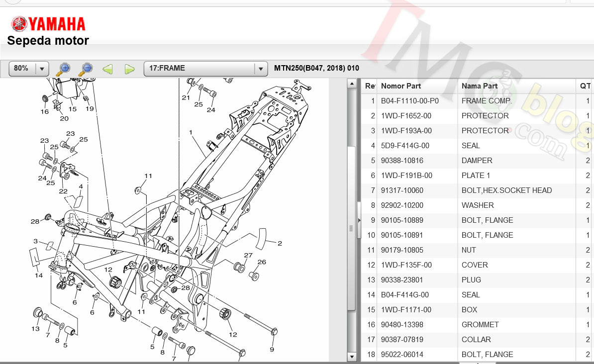This screenshot has width=594, height=364.
Task: Click the QTY column header
Action: [585, 86]
